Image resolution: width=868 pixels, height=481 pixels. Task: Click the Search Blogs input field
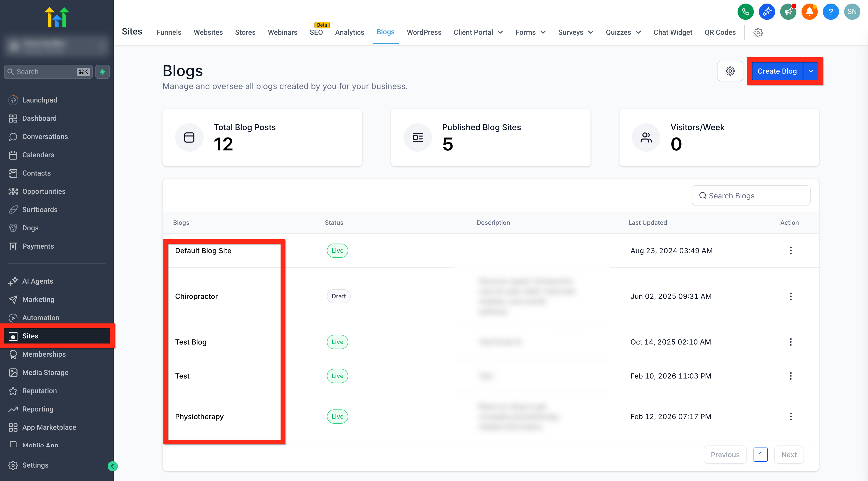(x=751, y=196)
